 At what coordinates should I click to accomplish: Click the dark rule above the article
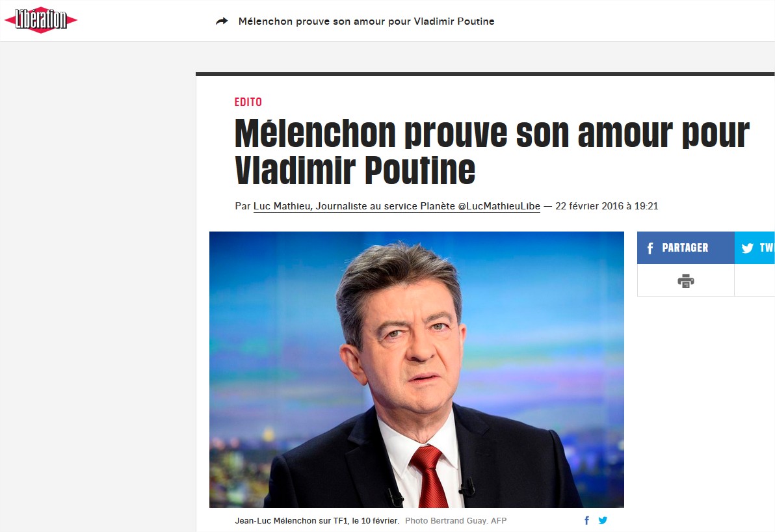(x=486, y=74)
